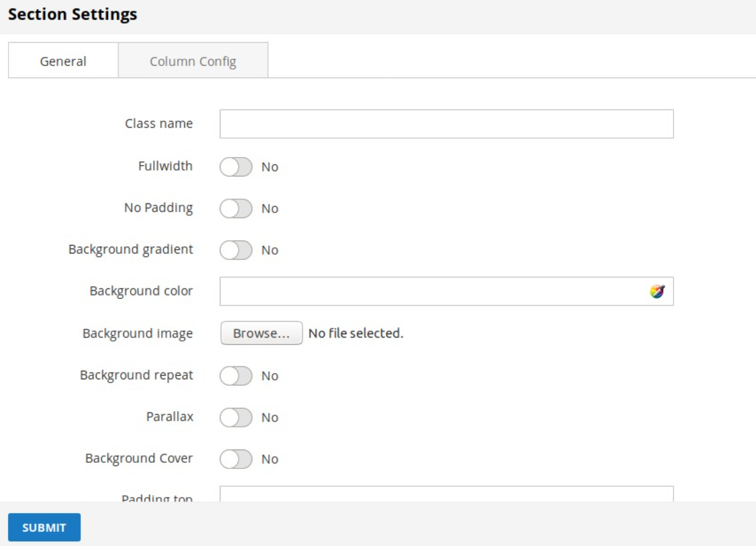Enable the No Padding switch
This screenshot has width=756, height=546.
[236, 208]
